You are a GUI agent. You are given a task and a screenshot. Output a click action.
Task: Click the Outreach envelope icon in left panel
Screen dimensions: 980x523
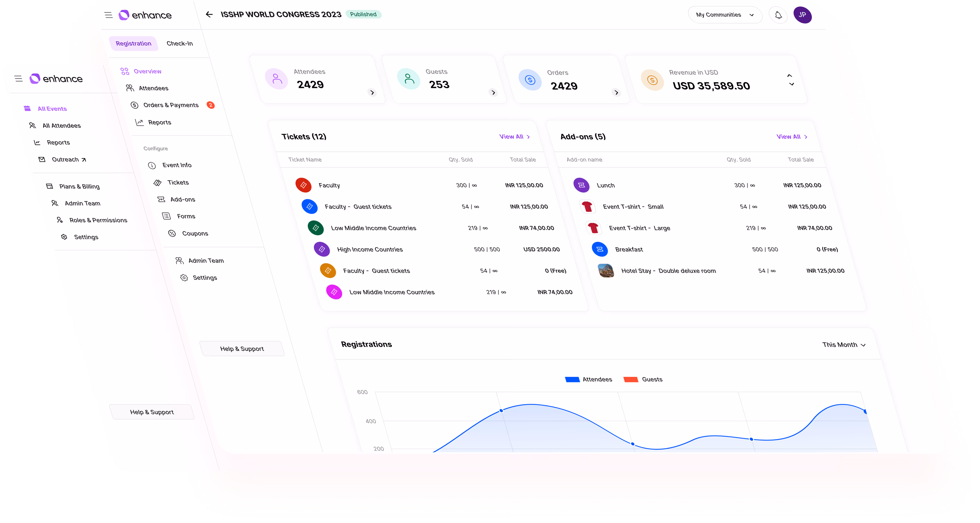[x=42, y=159]
